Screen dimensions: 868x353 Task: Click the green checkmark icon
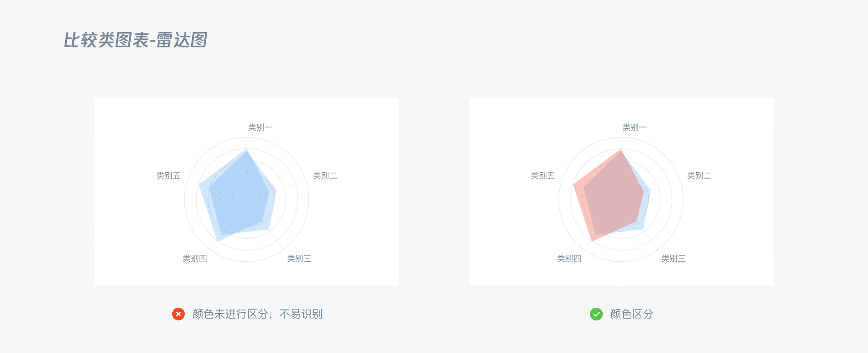coord(596,314)
